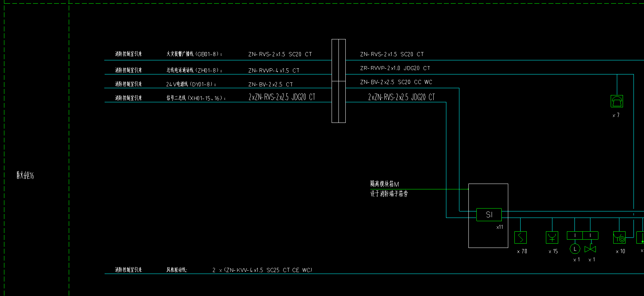Select ZN-RVS-2x1.5 SC20 CT text above ZR-RVVP line
The image size is (644, 296).
click(392, 54)
